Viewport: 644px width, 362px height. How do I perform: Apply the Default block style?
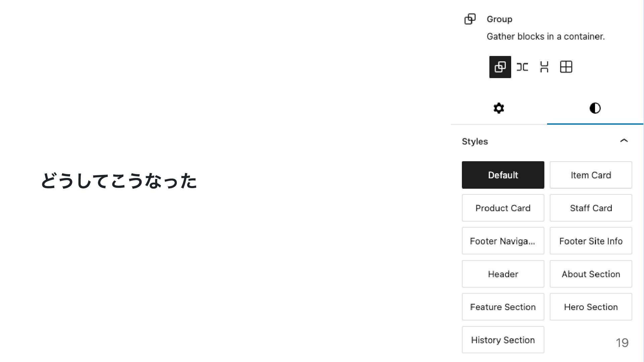503,175
